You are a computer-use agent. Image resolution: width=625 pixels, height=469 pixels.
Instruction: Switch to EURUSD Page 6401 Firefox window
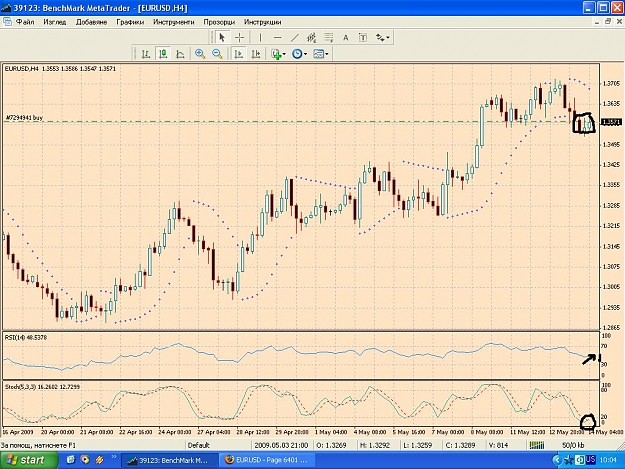click(x=267, y=460)
